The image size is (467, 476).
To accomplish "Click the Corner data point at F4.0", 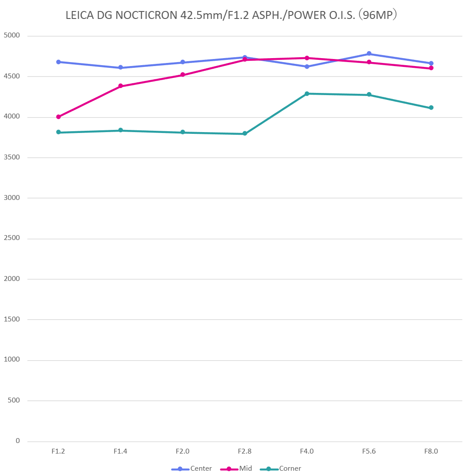I will coord(307,94).
